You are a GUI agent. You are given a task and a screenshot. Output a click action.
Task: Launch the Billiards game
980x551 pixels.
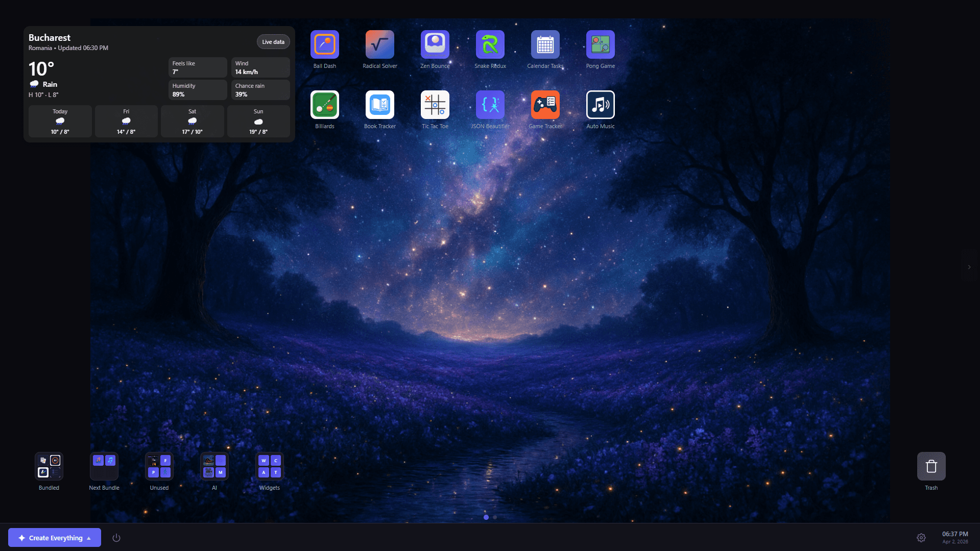point(325,105)
